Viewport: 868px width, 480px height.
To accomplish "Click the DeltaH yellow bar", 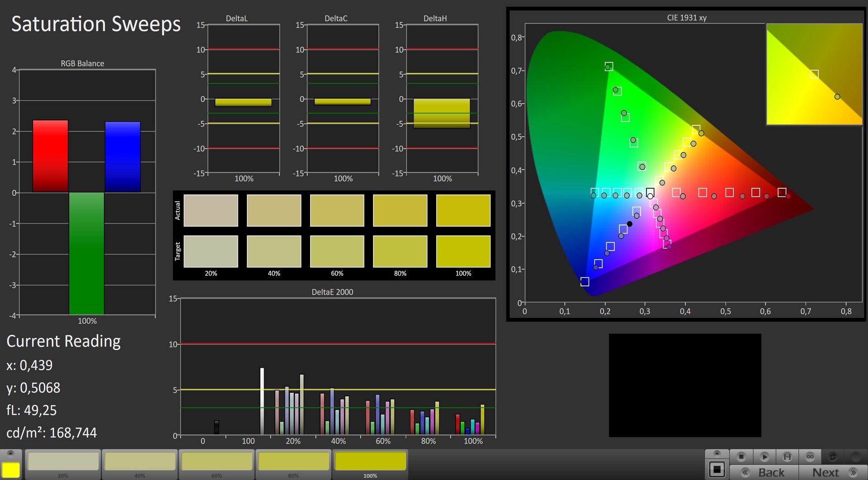I will pyautogui.click(x=442, y=113).
